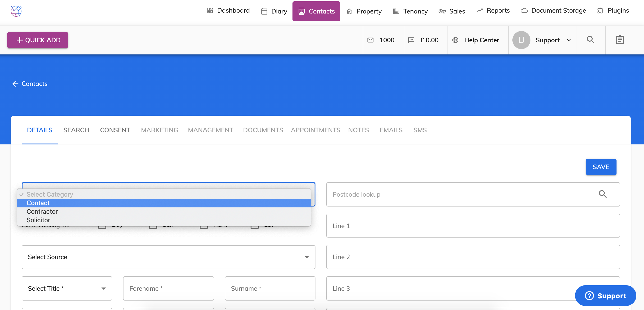Switch to the Consent tab
Image resolution: width=644 pixels, height=310 pixels.
115,130
